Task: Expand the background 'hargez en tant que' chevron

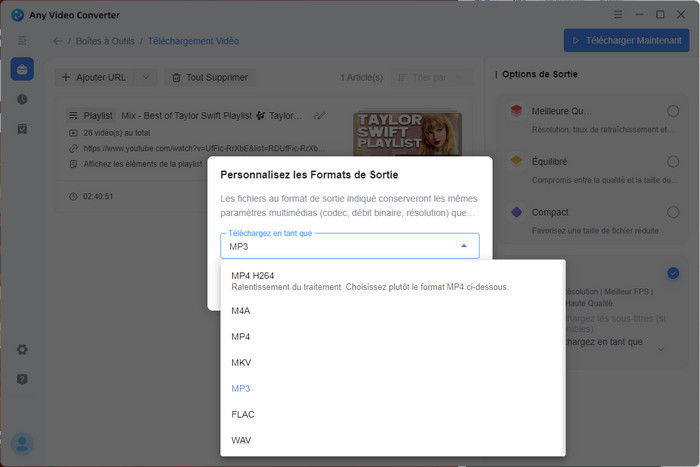Action: [x=661, y=349]
